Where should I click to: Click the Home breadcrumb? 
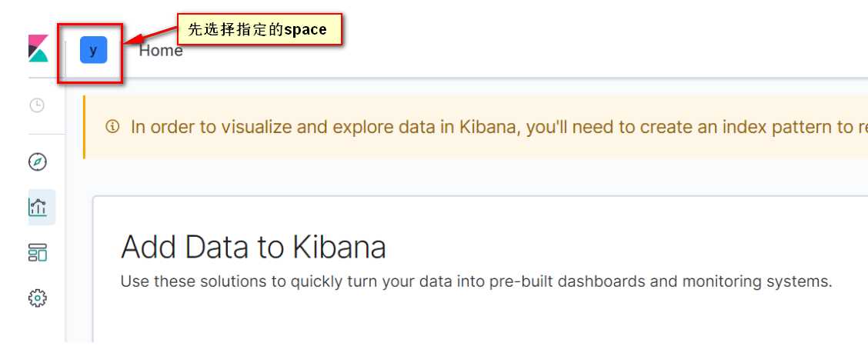[x=161, y=51]
